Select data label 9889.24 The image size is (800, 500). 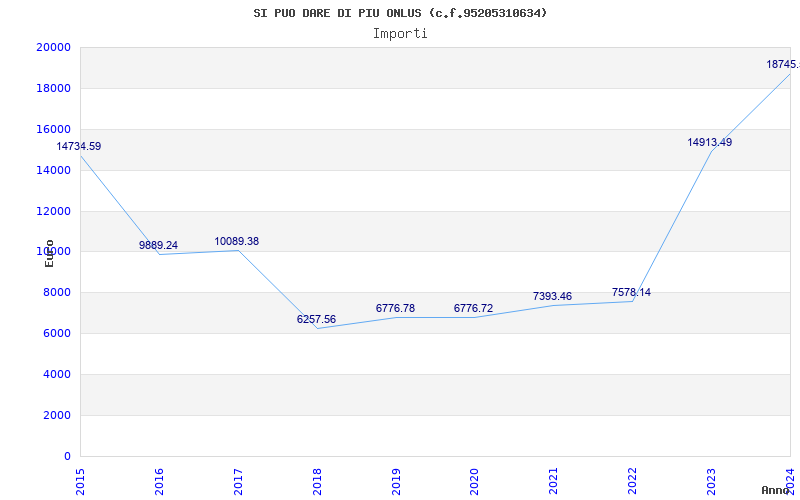[158, 245]
